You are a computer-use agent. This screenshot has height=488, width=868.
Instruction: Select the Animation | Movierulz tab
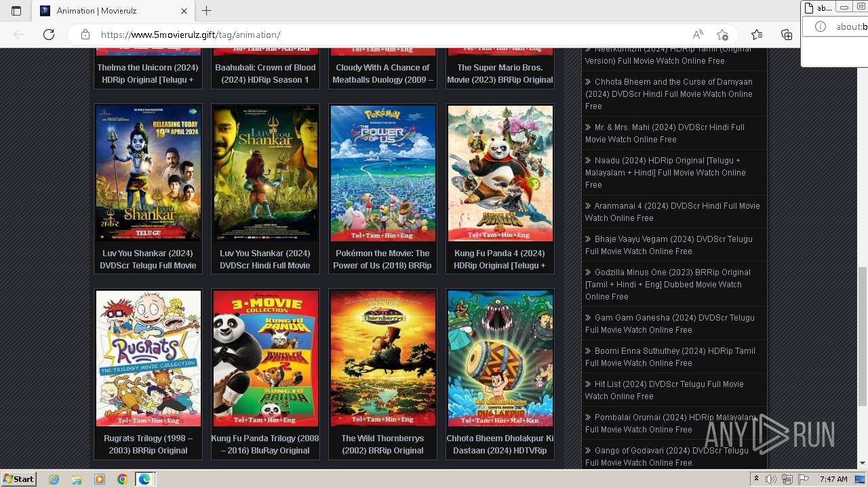tap(113, 11)
